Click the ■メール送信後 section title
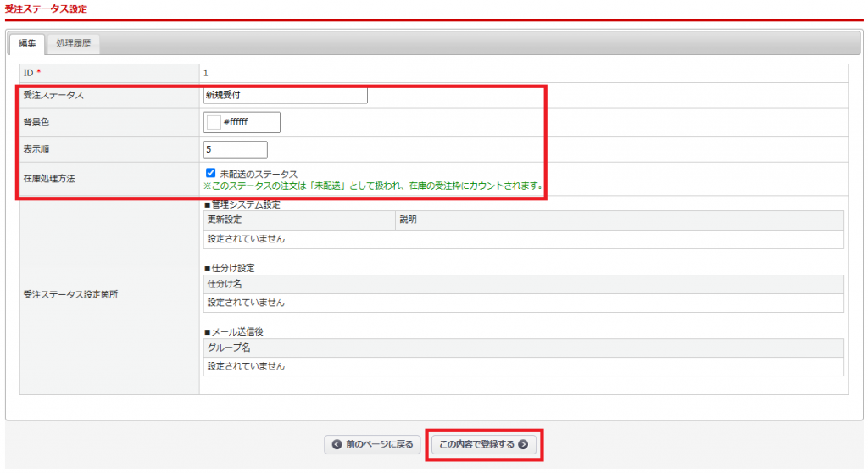Image resolution: width=868 pixels, height=473 pixels. click(234, 331)
